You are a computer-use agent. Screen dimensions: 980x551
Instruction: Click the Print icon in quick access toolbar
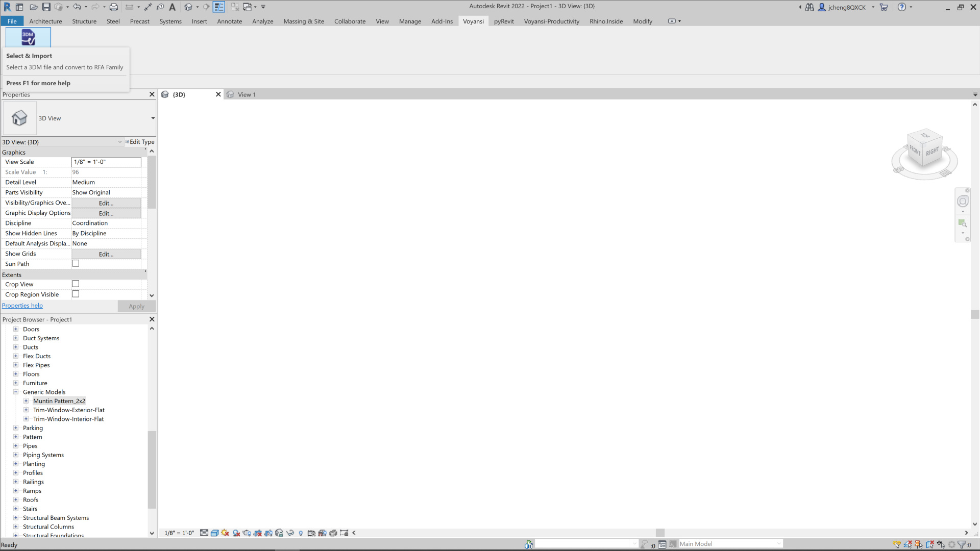coord(113,7)
